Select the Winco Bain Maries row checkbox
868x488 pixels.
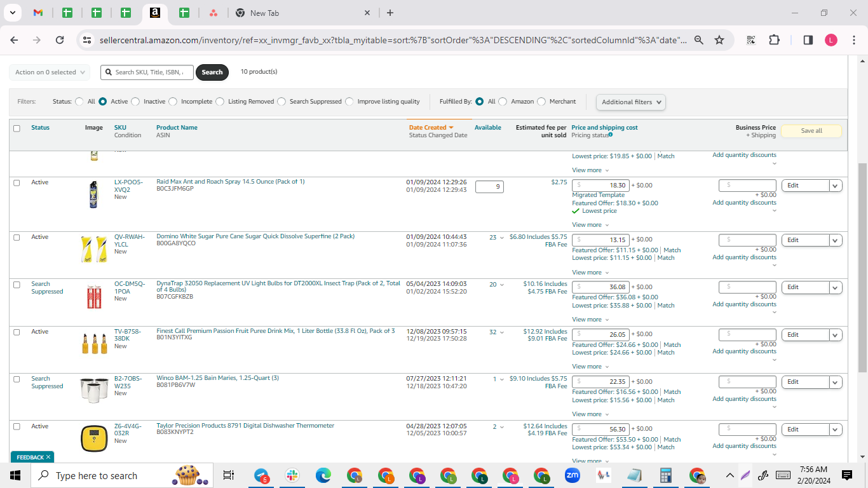[x=17, y=379]
